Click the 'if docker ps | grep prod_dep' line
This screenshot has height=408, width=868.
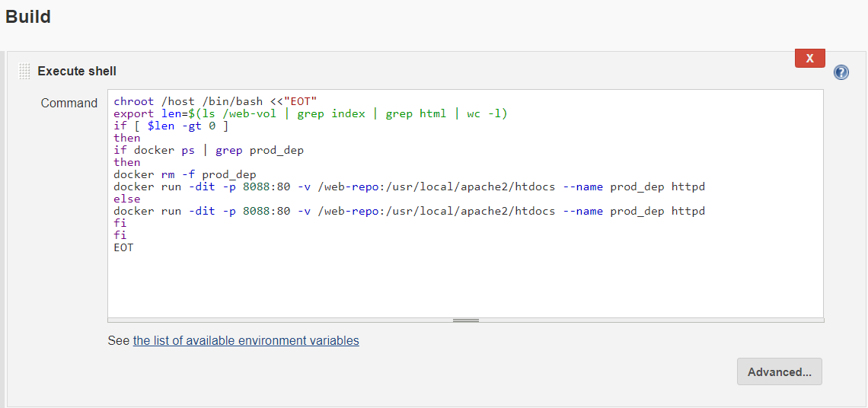(x=208, y=150)
